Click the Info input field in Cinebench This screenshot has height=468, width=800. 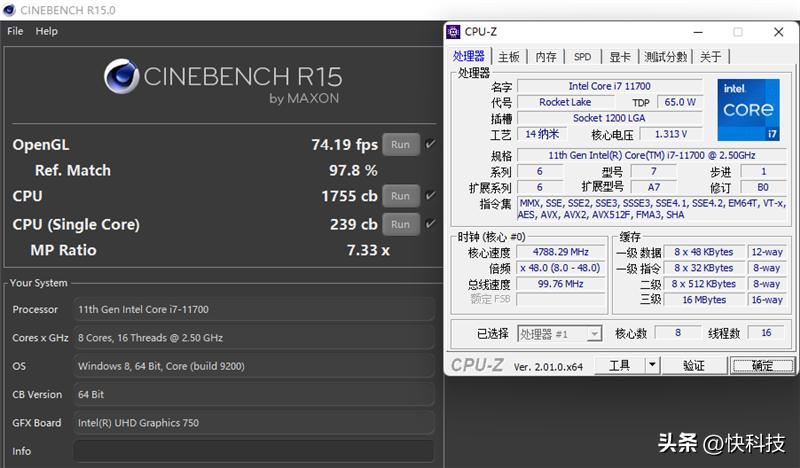[x=254, y=451]
